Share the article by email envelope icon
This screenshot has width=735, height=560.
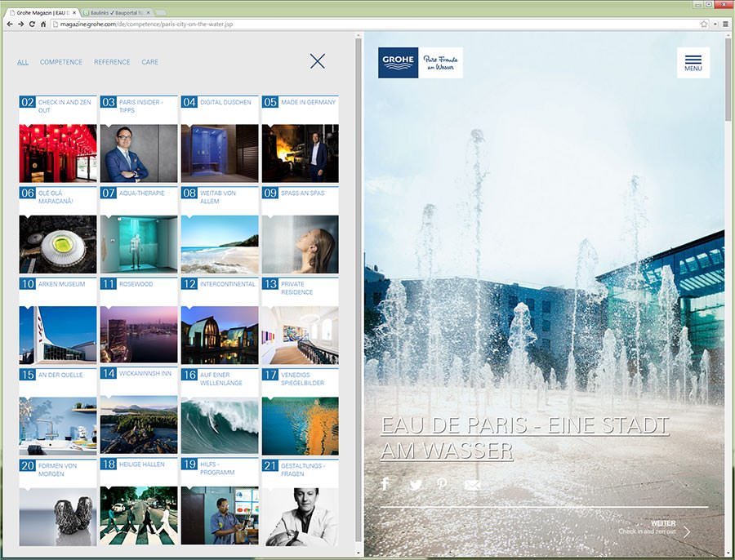[472, 485]
